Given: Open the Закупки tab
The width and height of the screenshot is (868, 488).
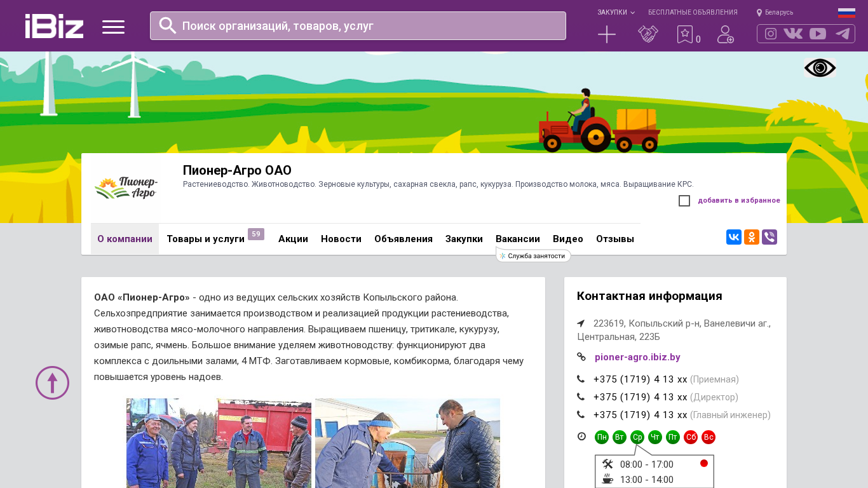Looking at the screenshot, I should click(464, 239).
